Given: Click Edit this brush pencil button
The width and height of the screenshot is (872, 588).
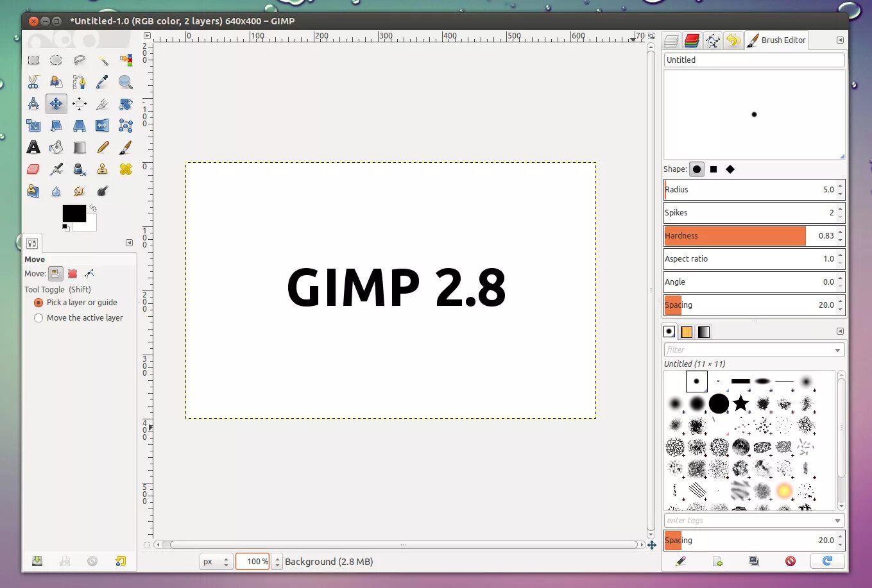Looking at the screenshot, I should (x=681, y=561).
